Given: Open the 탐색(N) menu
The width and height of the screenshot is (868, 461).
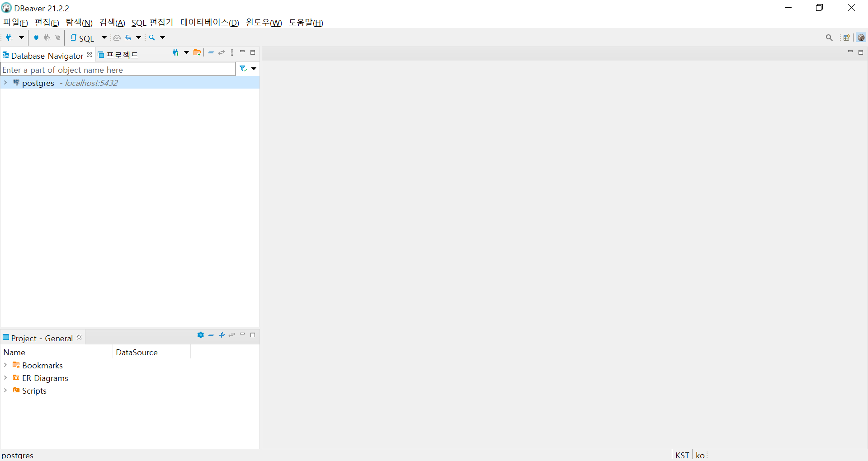Looking at the screenshot, I should click(x=79, y=23).
